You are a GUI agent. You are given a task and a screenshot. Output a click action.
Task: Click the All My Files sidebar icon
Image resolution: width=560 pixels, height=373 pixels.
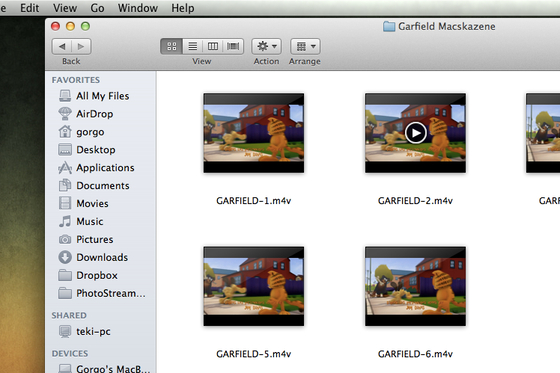(x=65, y=96)
